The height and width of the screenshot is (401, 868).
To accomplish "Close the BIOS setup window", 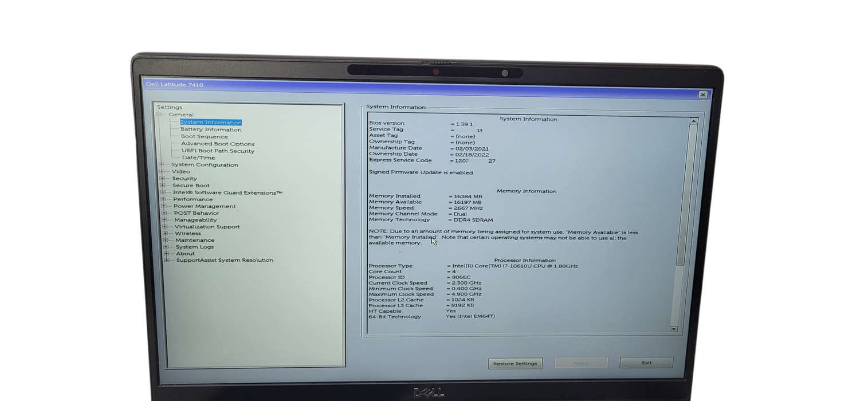I will [703, 95].
